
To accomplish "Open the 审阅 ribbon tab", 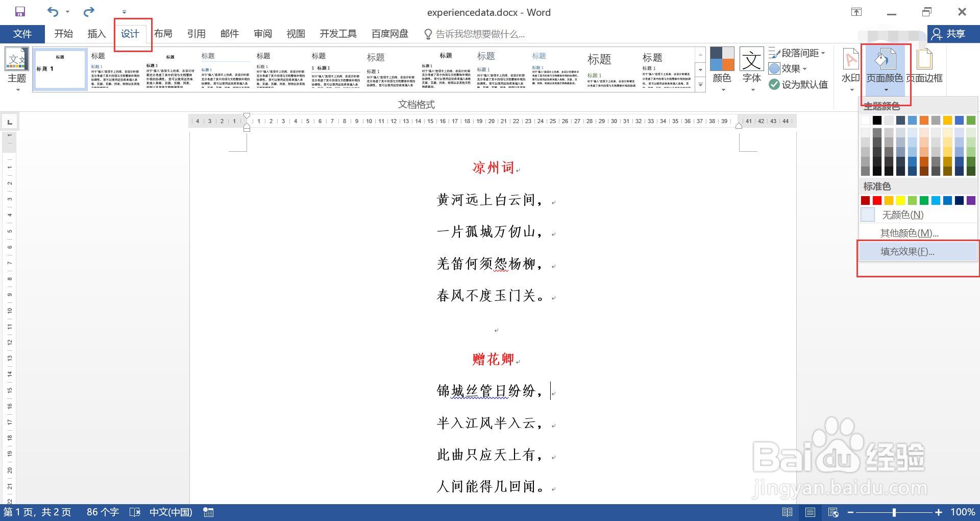I will [262, 33].
